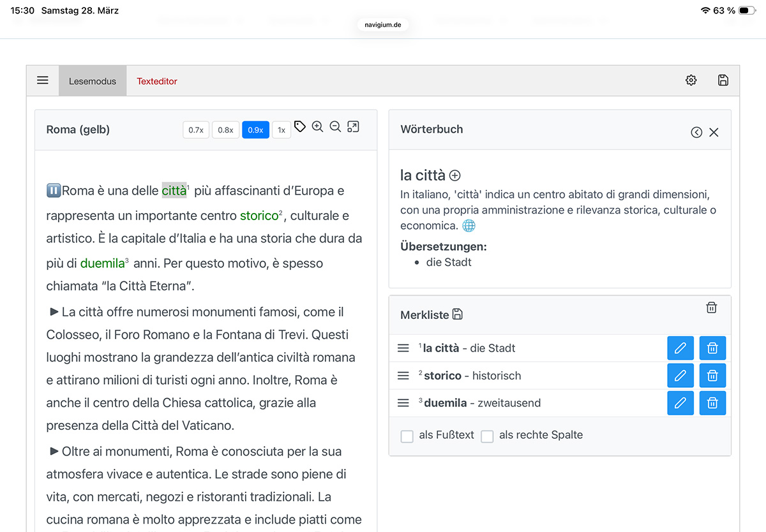Expand text panel to fullscreen
The width and height of the screenshot is (766, 532).
tap(353, 127)
